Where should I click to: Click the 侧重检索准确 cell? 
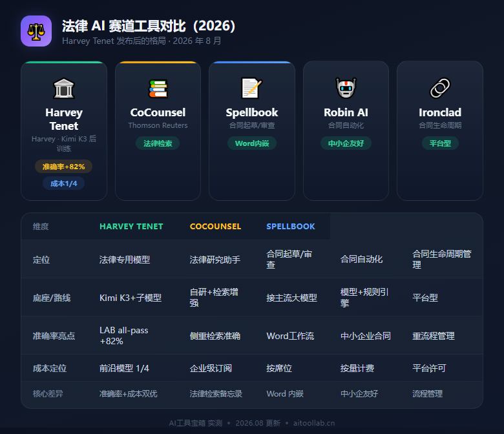click(x=215, y=336)
